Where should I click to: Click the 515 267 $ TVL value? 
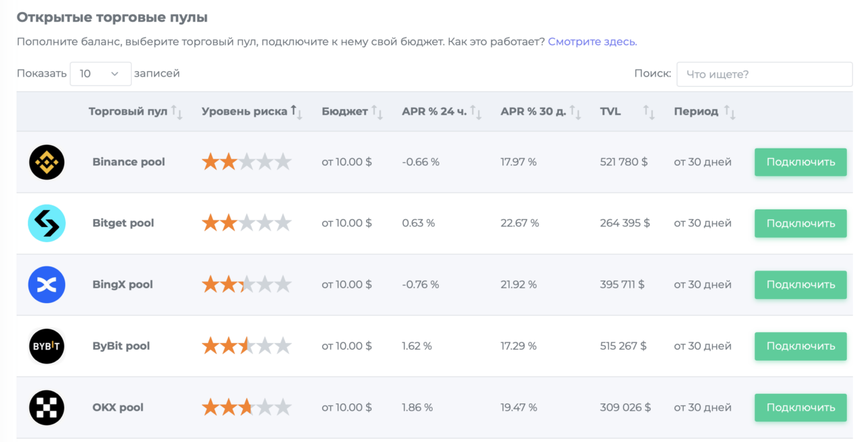pos(624,346)
